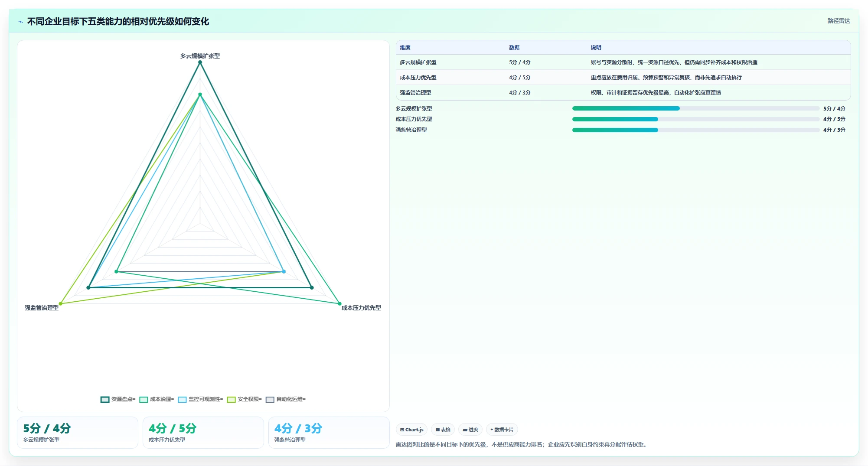
Task: Click the dark teal data point at the radar top
Action: [x=200, y=62]
